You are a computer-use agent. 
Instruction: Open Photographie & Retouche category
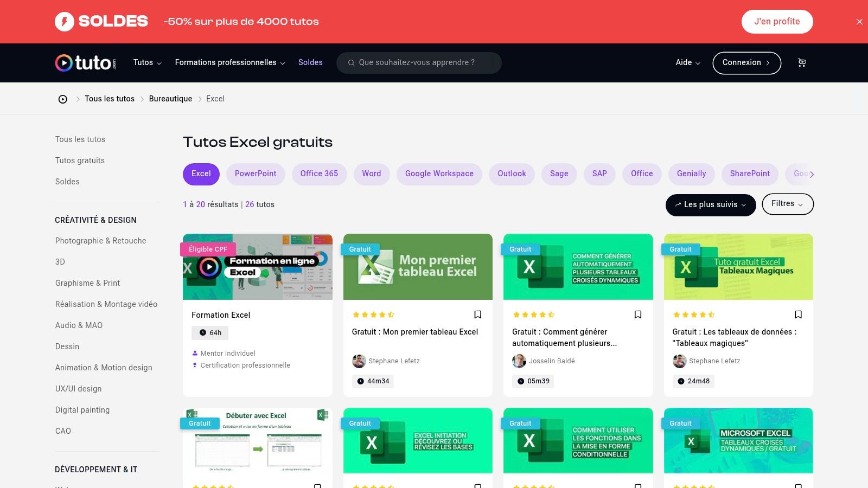[100, 241]
